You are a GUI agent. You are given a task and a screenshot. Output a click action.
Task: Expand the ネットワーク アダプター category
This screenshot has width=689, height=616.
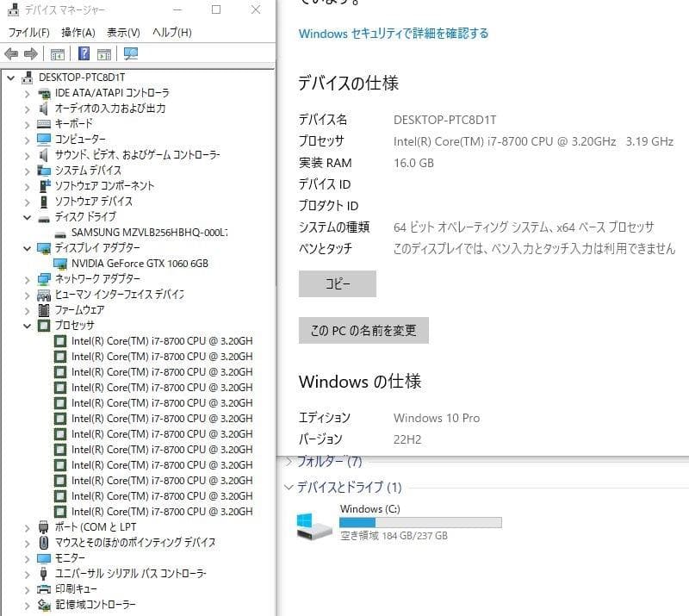pos(26,278)
